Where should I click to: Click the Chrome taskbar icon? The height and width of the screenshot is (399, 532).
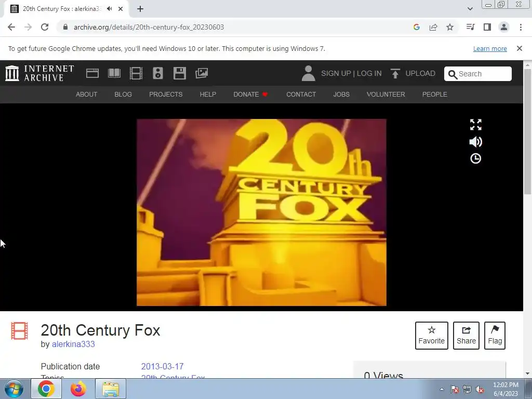(46, 389)
